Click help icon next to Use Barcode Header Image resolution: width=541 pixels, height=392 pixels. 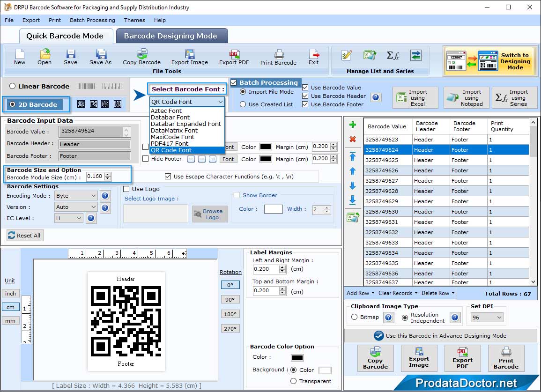click(x=376, y=97)
